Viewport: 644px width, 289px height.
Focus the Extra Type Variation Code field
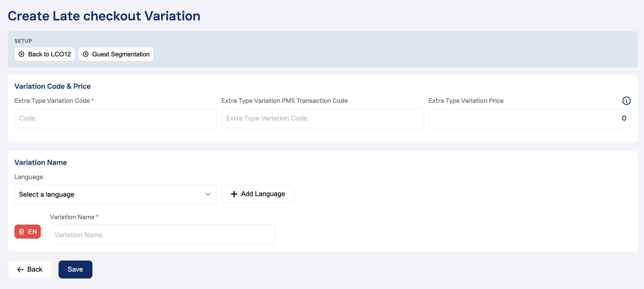point(115,118)
